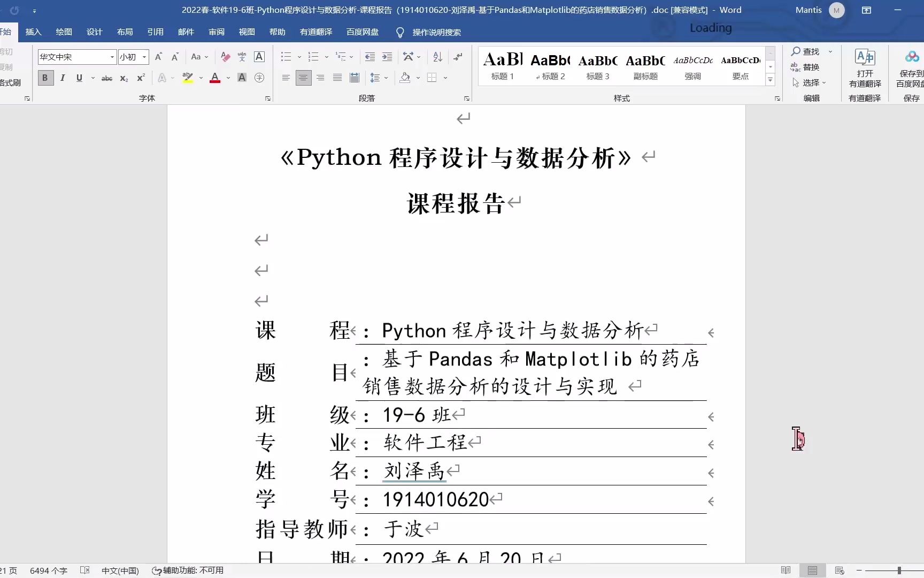The image size is (924, 578).
Task: Open proofing check icon in status bar
Action: [84, 571]
